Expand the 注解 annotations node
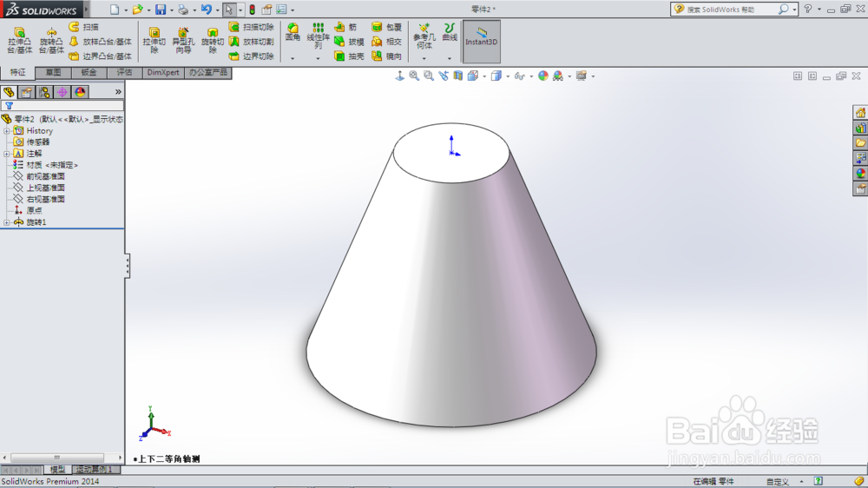This screenshot has width=868, height=488. click(7, 154)
